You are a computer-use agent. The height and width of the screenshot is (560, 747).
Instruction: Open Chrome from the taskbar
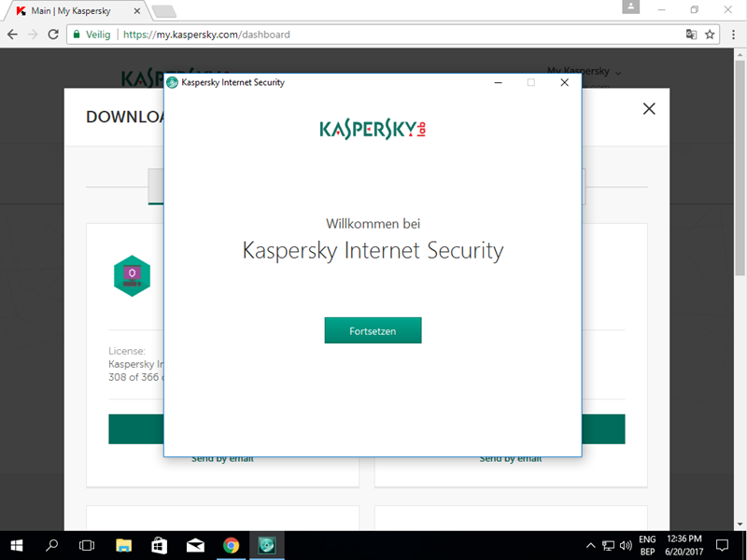tap(231, 545)
